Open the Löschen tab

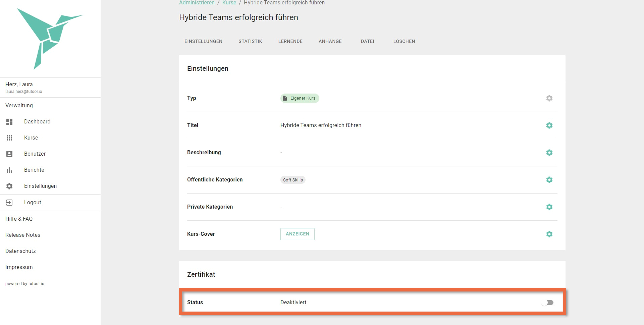[x=404, y=41]
